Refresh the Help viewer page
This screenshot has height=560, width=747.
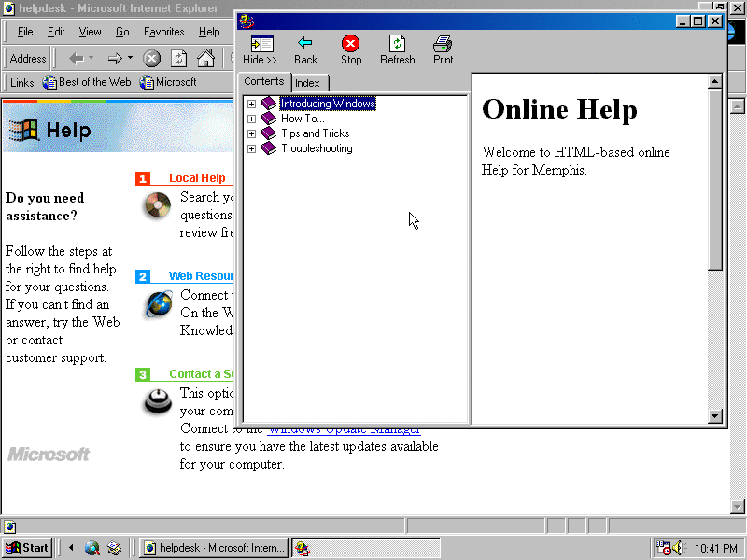(x=398, y=49)
